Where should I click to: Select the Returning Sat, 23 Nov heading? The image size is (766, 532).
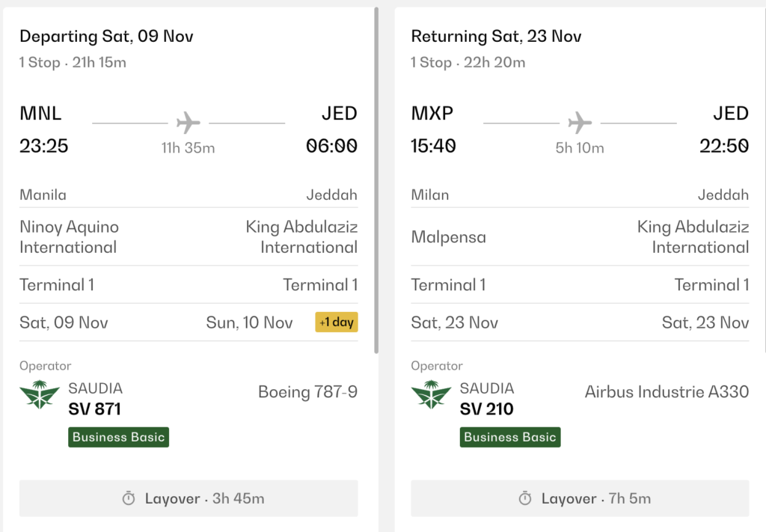(x=497, y=36)
